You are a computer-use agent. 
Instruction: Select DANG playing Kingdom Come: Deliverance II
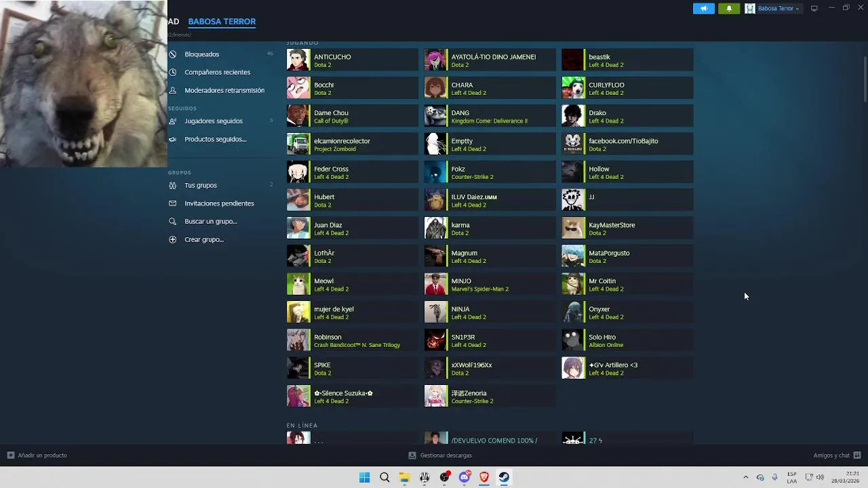pyautogui.click(x=490, y=116)
